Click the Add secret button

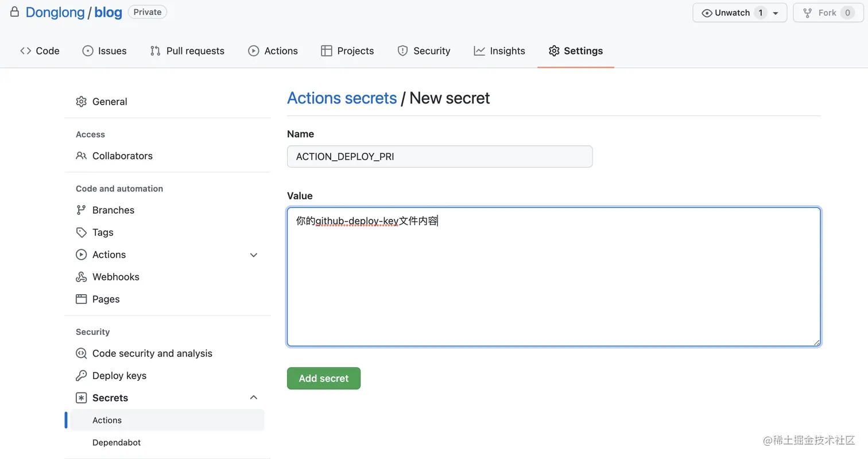[323, 378]
